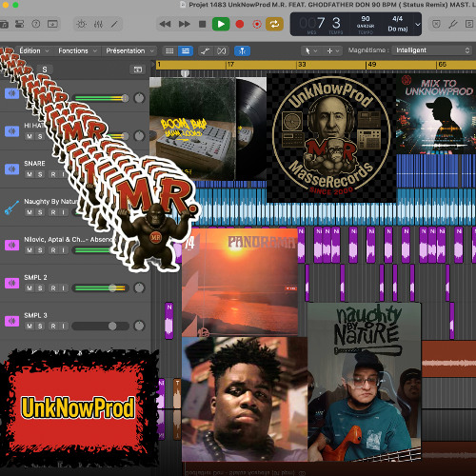Viewport: 476px width, 476px height.
Task: Open the Editors pencil icon
Action: [114, 24]
